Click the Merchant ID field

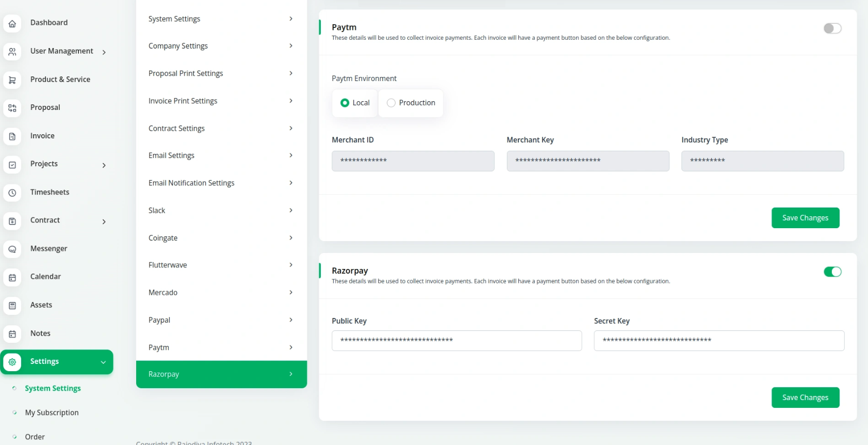coord(413,161)
